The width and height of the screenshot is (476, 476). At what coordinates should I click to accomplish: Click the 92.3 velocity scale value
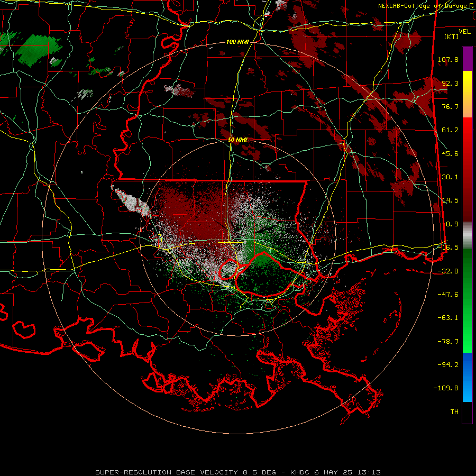click(450, 83)
